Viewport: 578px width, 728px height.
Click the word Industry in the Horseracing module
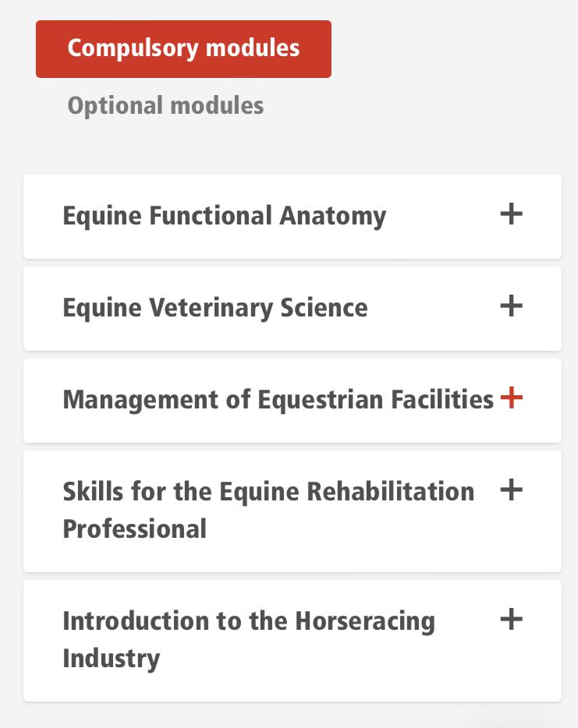point(111,659)
